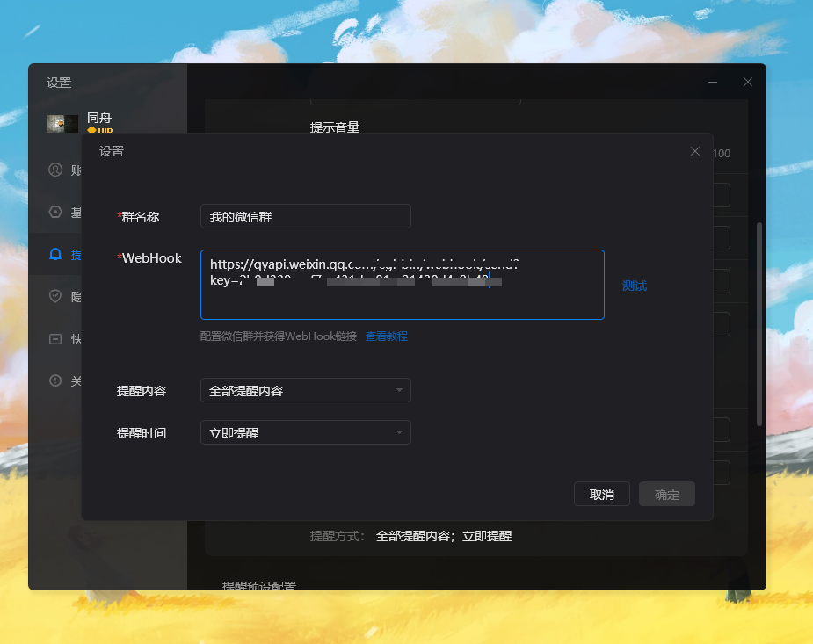The height and width of the screenshot is (644, 813).
Task: Click the 取消 button
Action: [602, 494]
